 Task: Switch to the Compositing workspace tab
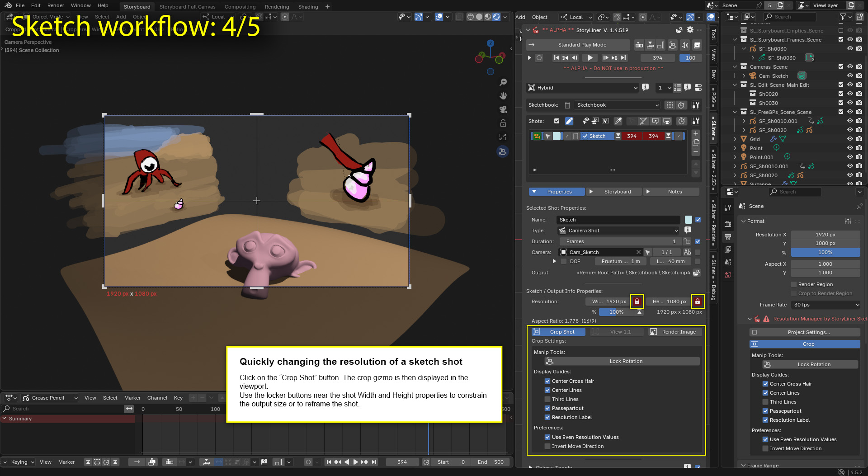[240, 7]
